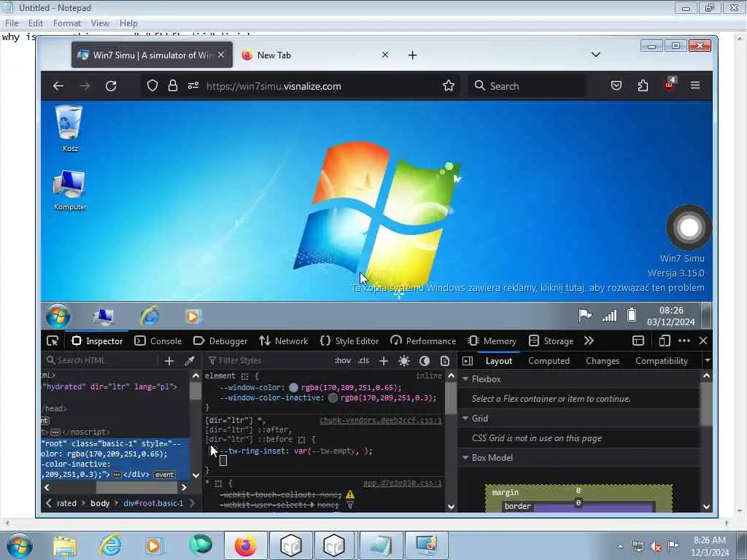Click the Filter Styles field
Screen dimensions: 747x560
267,360
